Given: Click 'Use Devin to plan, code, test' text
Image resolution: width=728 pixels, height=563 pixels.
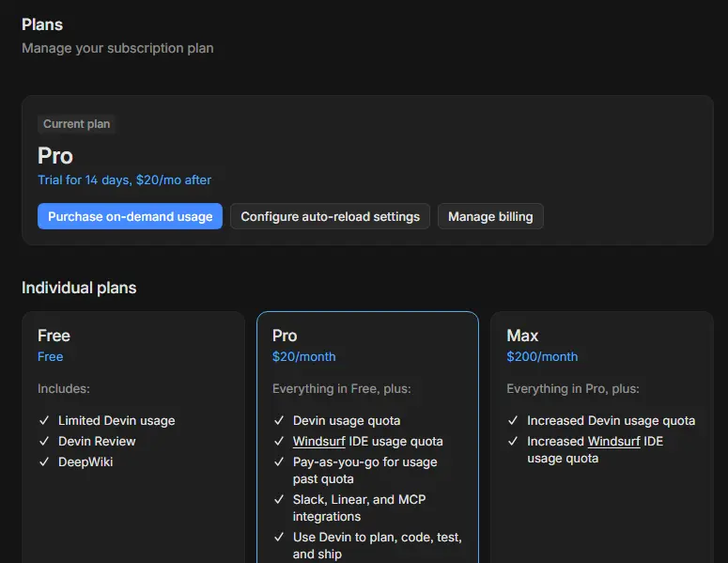Looking at the screenshot, I should [377, 538].
